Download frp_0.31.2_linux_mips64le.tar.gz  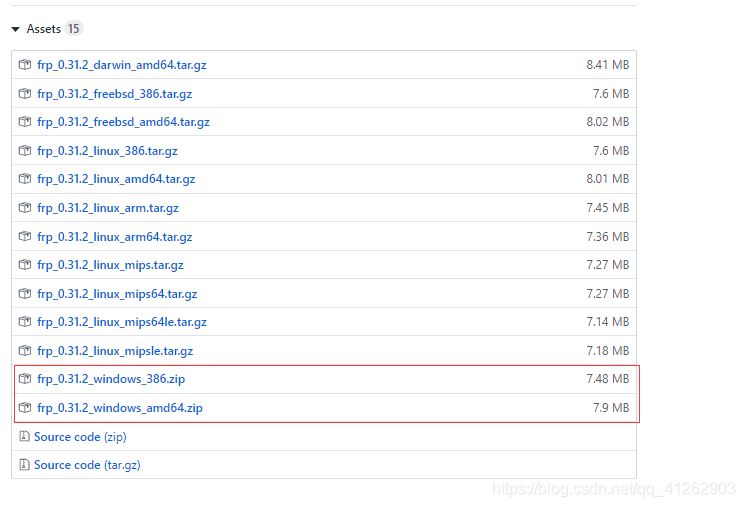pyautogui.click(x=122, y=322)
